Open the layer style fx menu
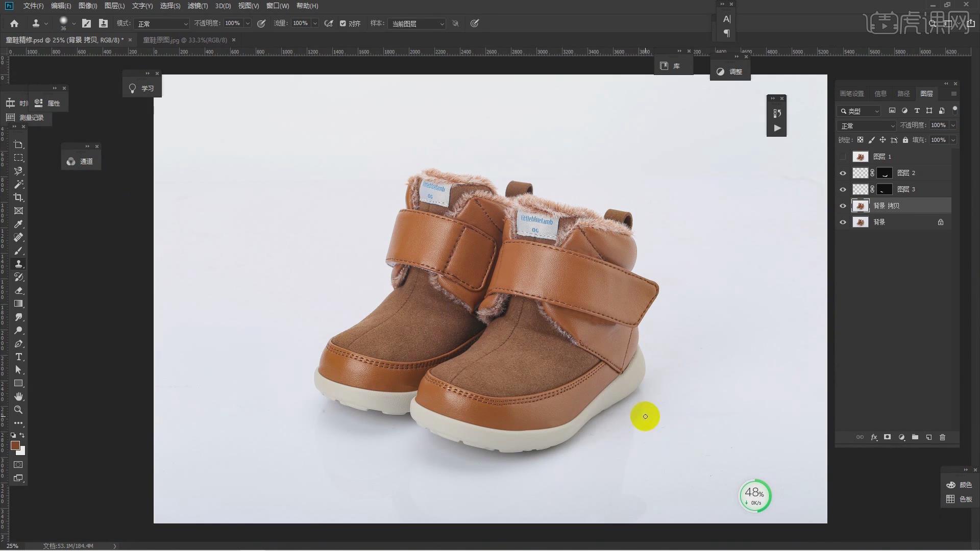The image size is (980, 551). coord(874,437)
